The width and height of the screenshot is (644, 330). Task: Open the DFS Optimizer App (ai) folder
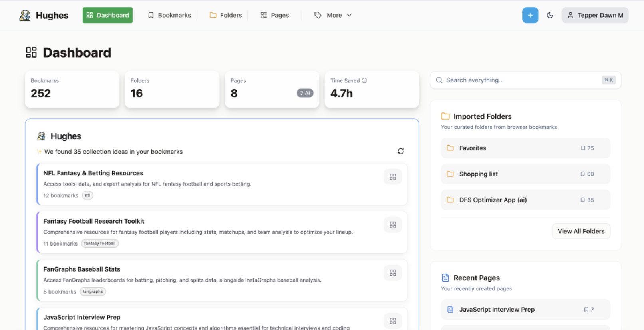coord(526,200)
